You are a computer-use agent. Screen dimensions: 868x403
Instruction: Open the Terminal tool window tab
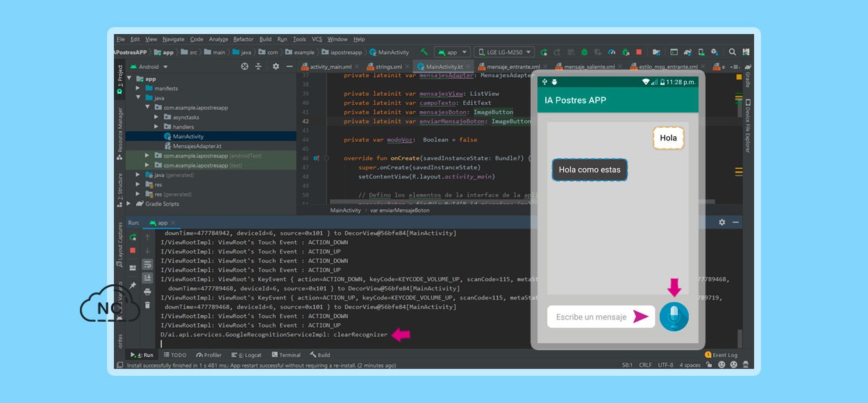285,355
